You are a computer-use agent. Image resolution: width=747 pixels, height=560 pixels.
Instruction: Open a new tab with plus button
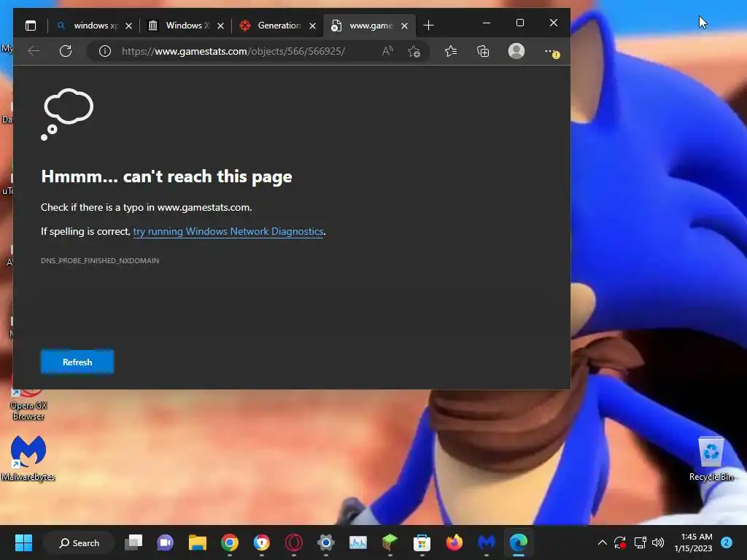pos(428,26)
